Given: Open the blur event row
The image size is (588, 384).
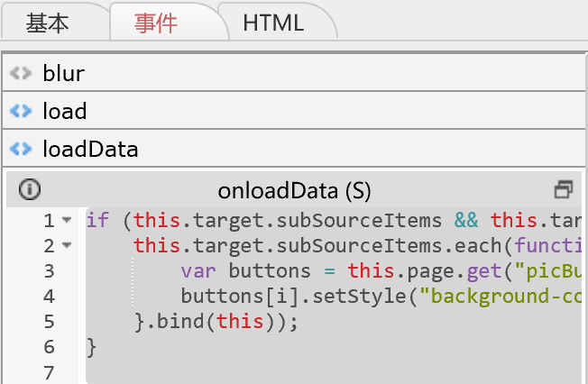Looking at the screenshot, I should click(63, 73).
